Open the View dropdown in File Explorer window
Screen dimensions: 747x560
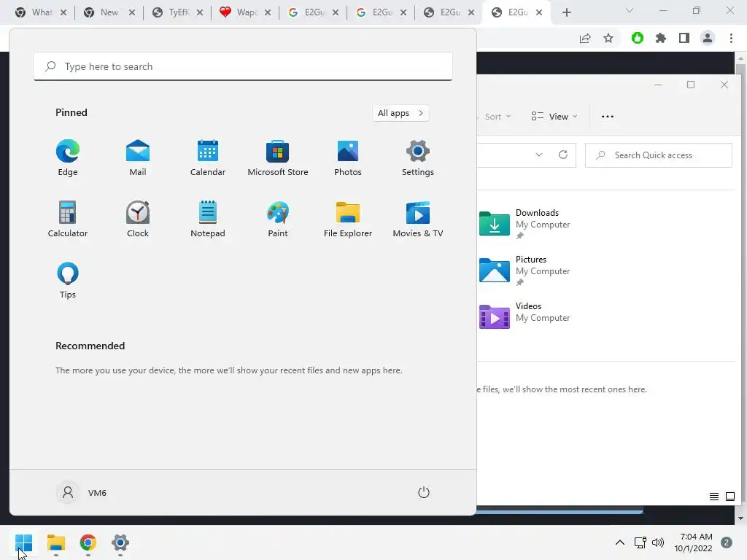[x=554, y=117]
